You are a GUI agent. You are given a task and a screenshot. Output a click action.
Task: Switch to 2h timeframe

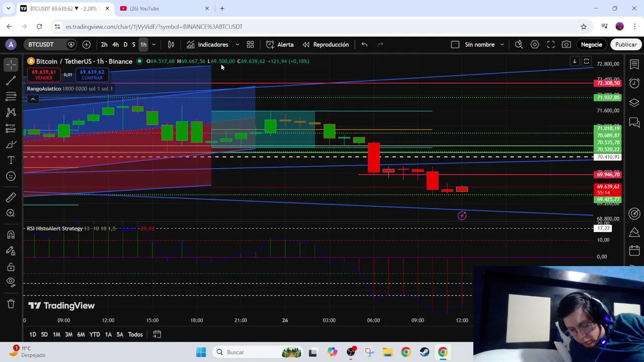point(104,45)
